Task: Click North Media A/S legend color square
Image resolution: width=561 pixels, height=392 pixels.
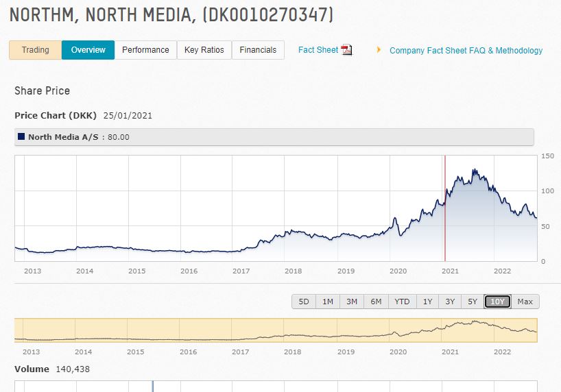Action: tap(21, 137)
